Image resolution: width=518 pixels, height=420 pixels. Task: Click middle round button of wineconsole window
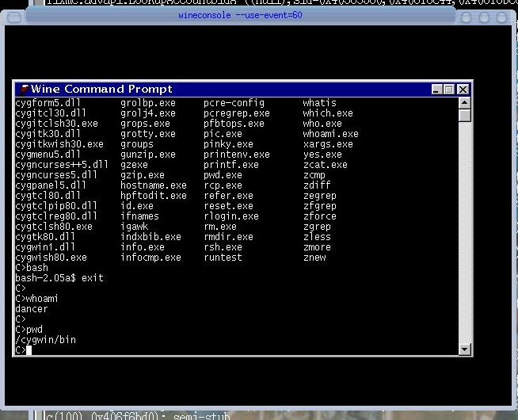coord(484,17)
